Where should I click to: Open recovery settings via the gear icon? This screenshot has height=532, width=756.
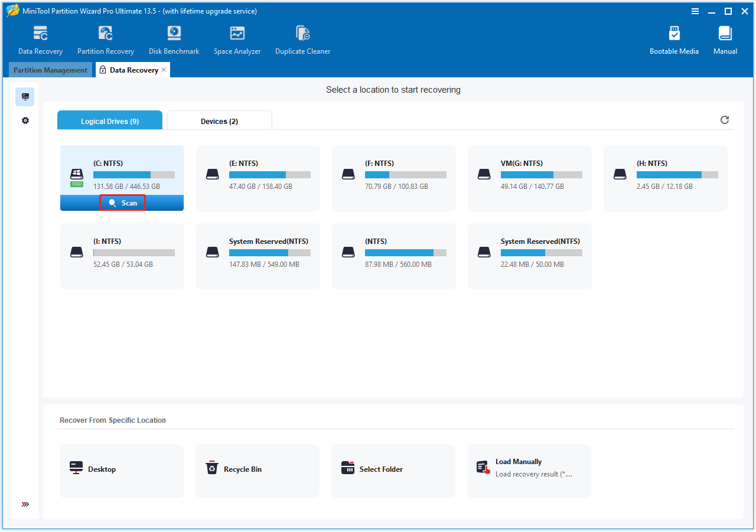(25, 120)
